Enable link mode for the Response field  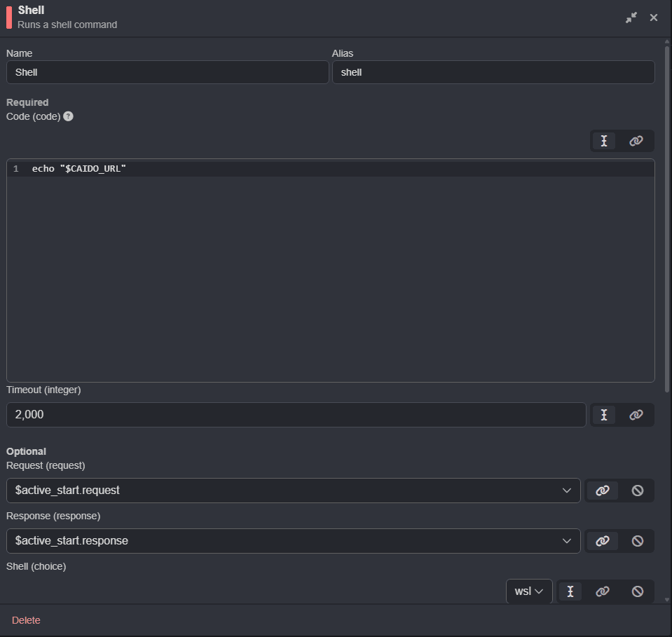[x=602, y=540]
